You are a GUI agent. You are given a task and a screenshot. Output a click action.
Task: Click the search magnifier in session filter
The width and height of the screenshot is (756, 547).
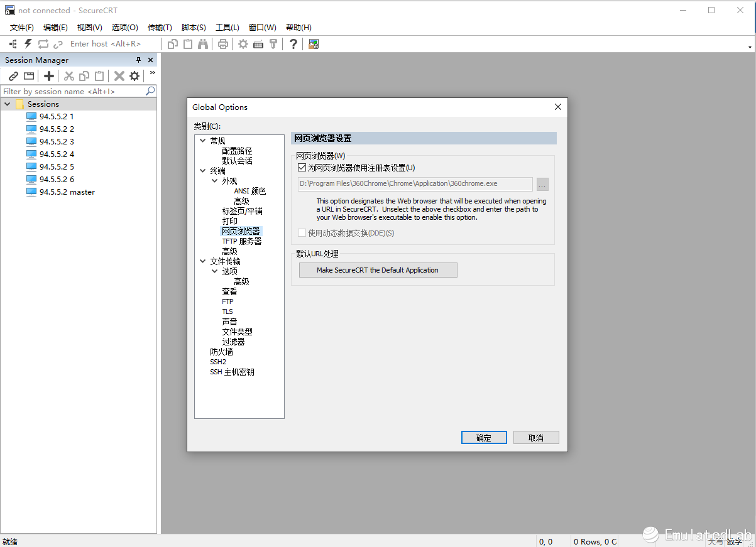(x=150, y=91)
